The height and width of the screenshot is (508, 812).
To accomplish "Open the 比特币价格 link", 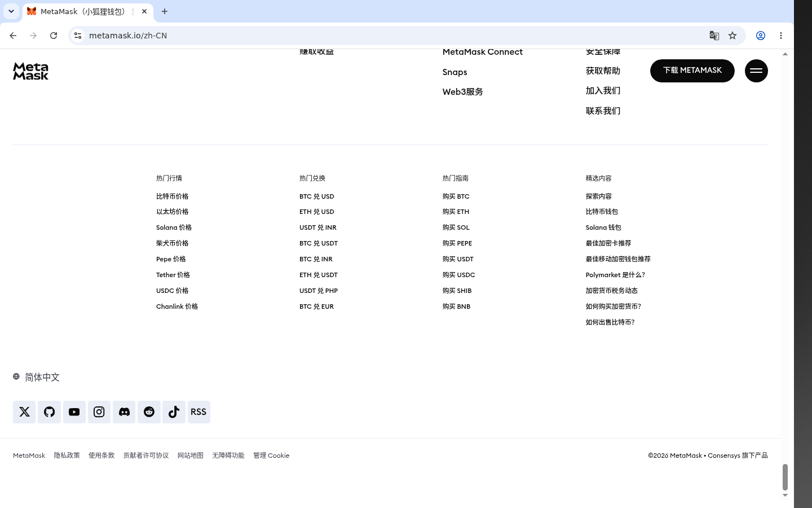I will click(173, 196).
